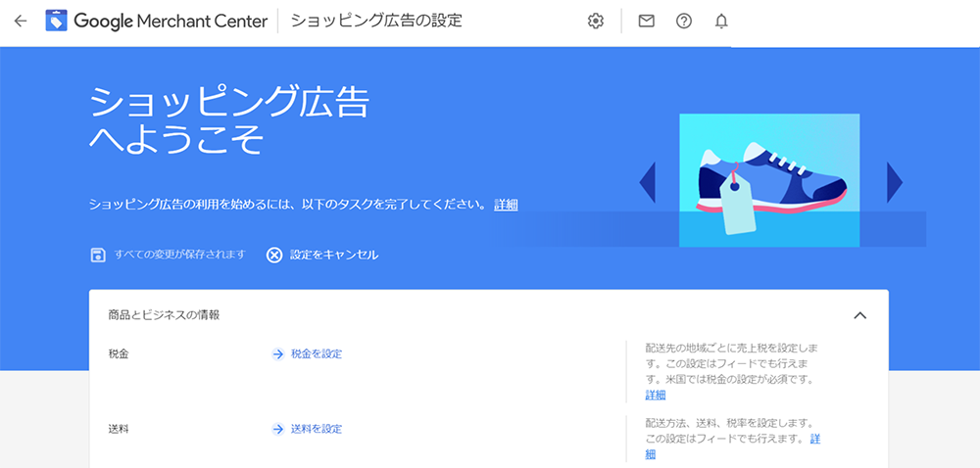Click the Google Merchant Center logo icon

tap(56, 22)
